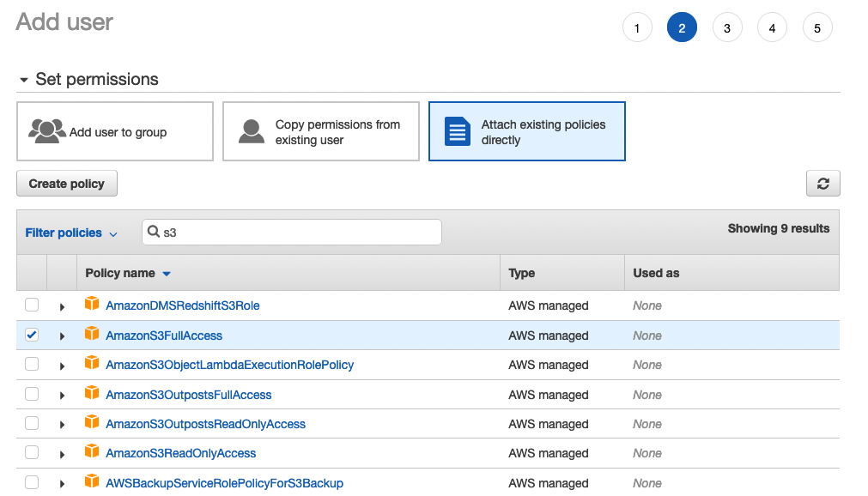
Task: Uncheck the AmazonS3FullAccess checkbox
Action: pos(32,335)
